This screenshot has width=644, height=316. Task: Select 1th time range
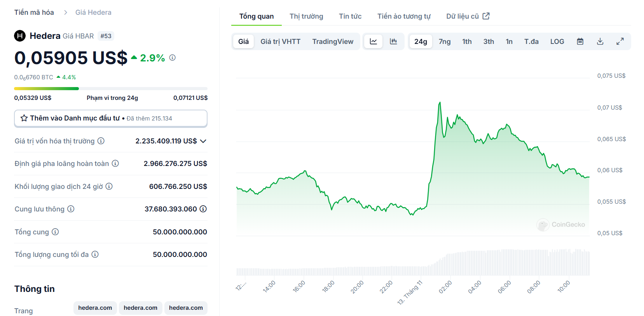(467, 41)
